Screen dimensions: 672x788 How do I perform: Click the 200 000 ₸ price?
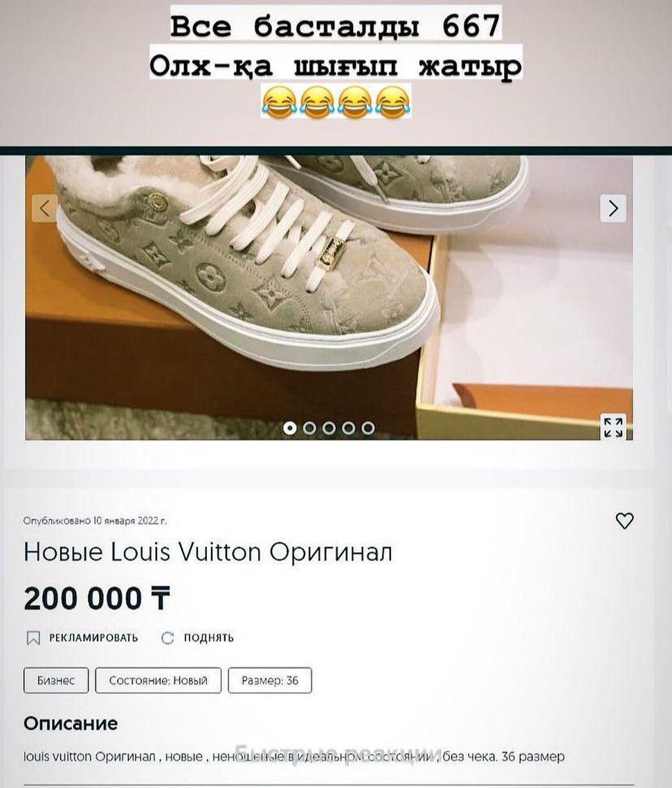pos(97,598)
